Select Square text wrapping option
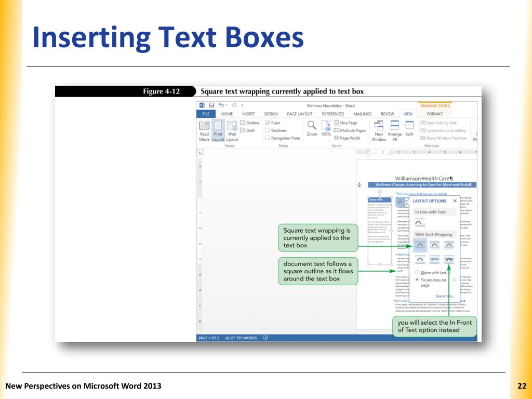This screenshot has width=532, height=399. point(419,244)
